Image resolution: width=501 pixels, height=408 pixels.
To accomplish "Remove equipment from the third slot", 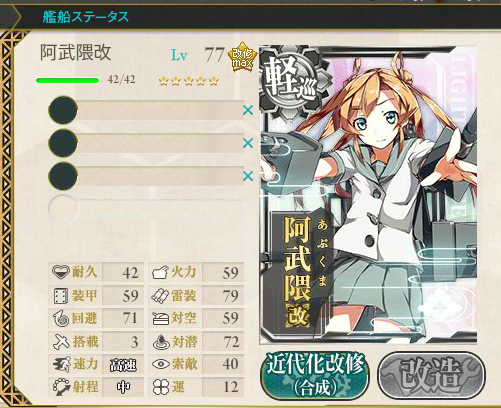I will click(x=248, y=176).
